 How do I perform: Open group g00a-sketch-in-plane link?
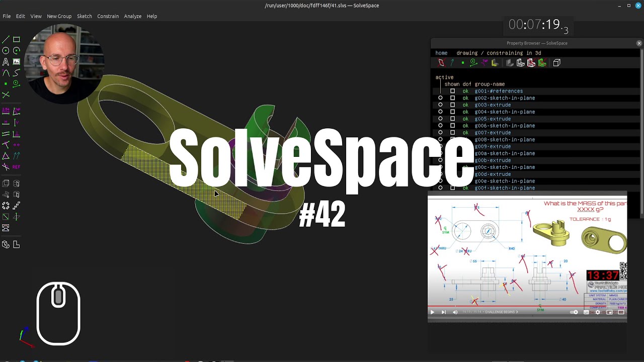505,153
